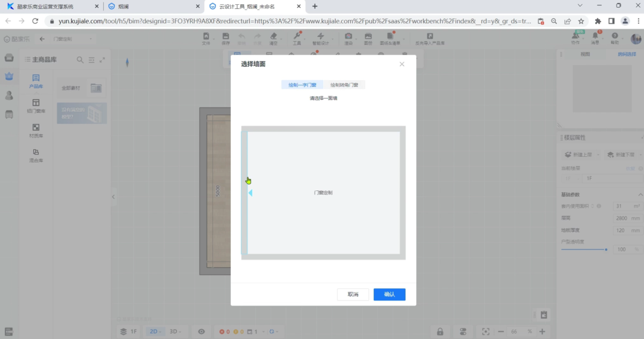Confirm wall selection with 确认
This screenshot has height=339, width=644.
tap(389, 294)
